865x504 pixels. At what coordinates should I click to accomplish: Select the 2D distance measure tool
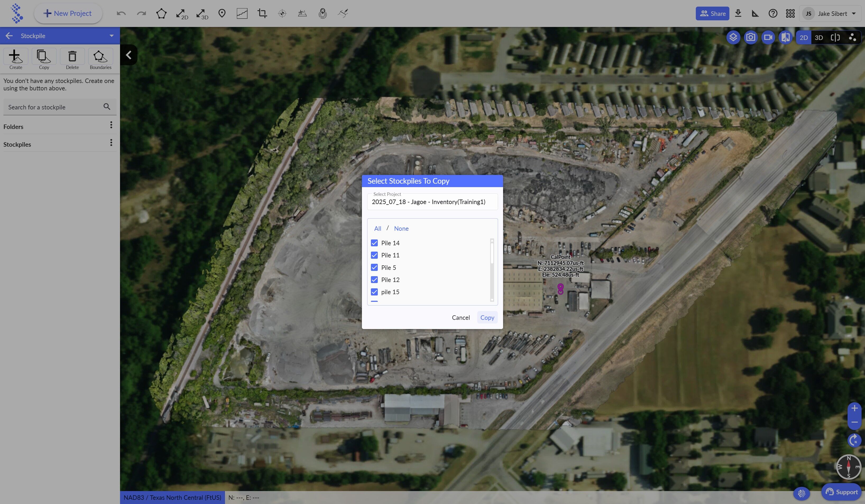point(182,14)
